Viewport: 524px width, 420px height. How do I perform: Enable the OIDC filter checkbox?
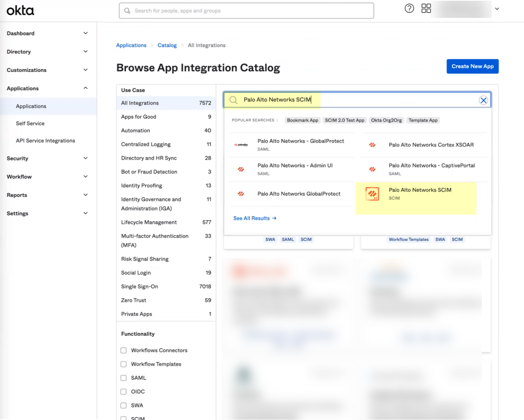(x=124, y=392)
